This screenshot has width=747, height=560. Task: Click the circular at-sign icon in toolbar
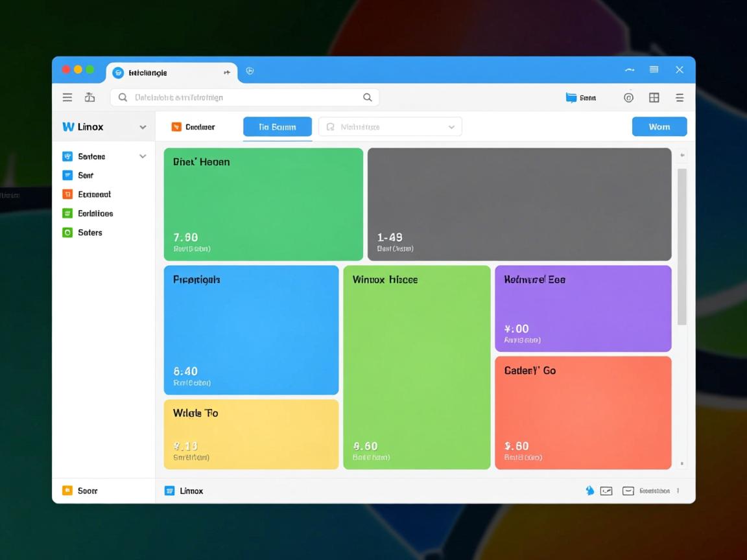pos(628,98)
